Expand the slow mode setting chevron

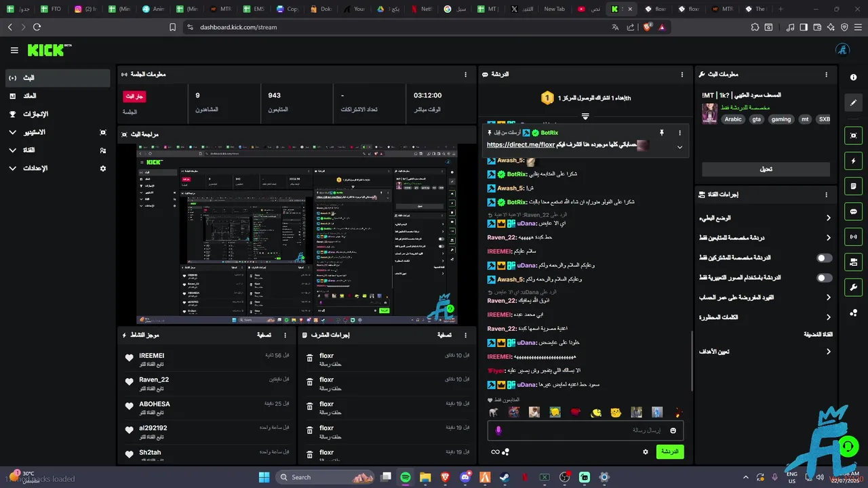coord(828,218)
